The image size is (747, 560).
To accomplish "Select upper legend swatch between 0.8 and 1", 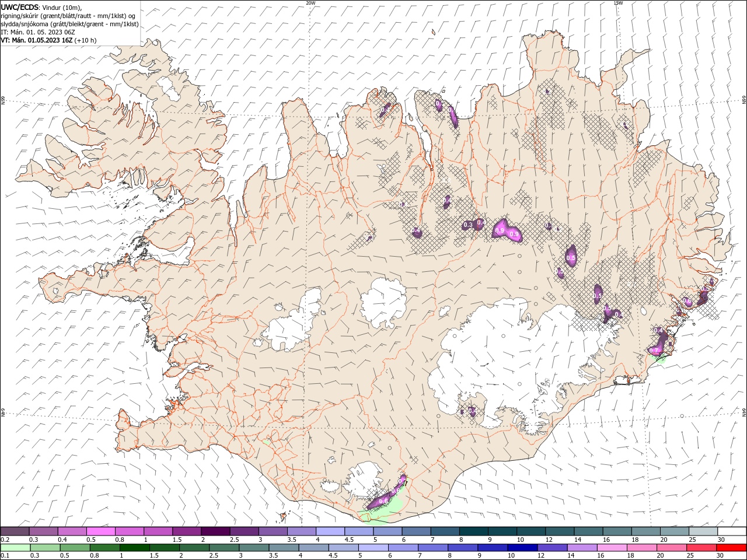I will pyautogui.click(x=130, y=531).
